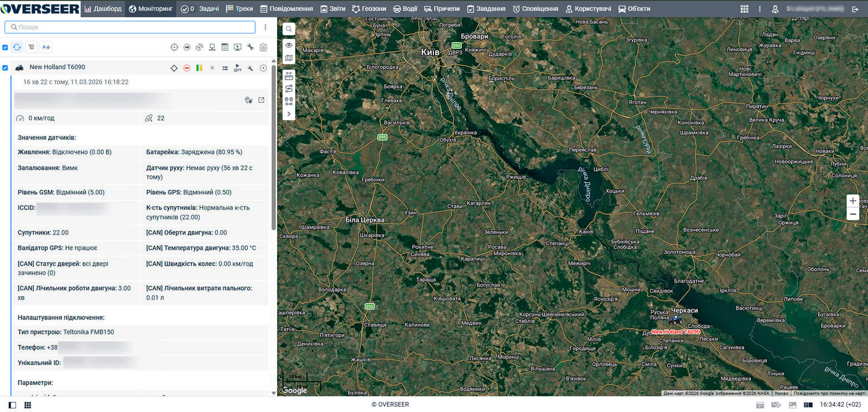Click the Умови link on map footer
Screen dimensions: 868x412
coord(781,393)
